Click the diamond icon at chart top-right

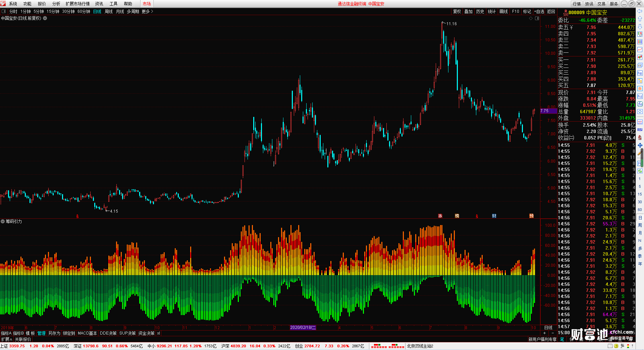(x=531, y=18)
